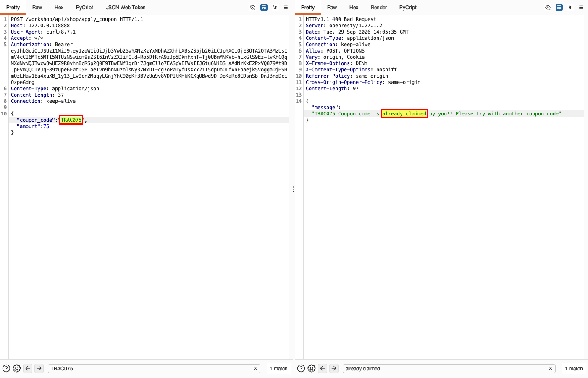
Task: Toggle hidden characters eye icon in request pane
Action: (252, 7)
